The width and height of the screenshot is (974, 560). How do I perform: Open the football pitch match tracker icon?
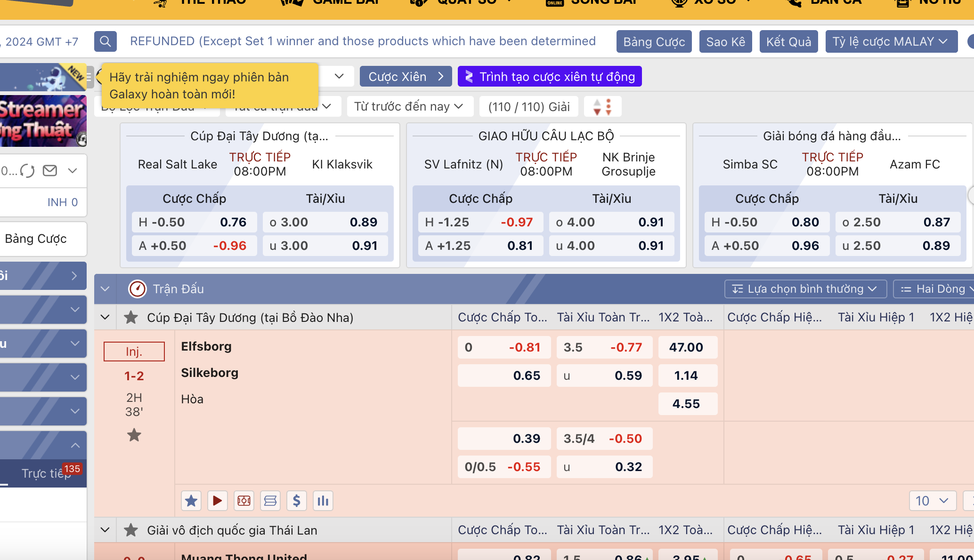tap(244, 501)
